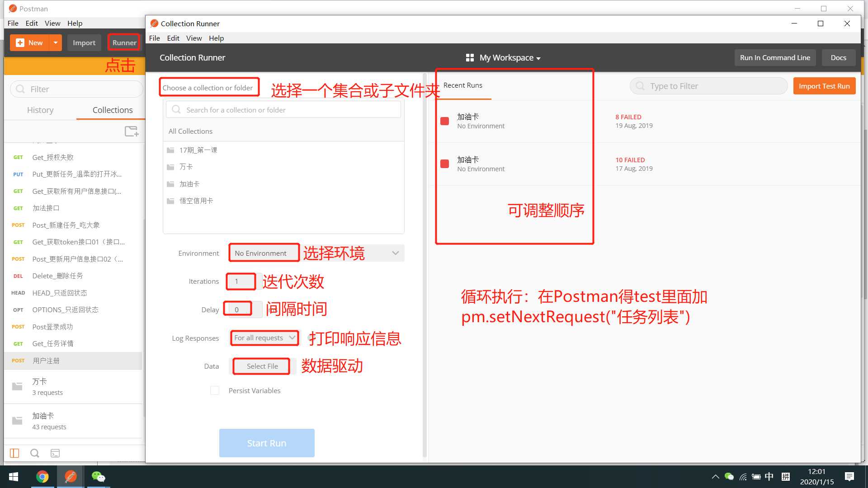Toggle My Workspace dropdown expander
The width and height of the screenshot is (868, 488).
coord(538,58)
